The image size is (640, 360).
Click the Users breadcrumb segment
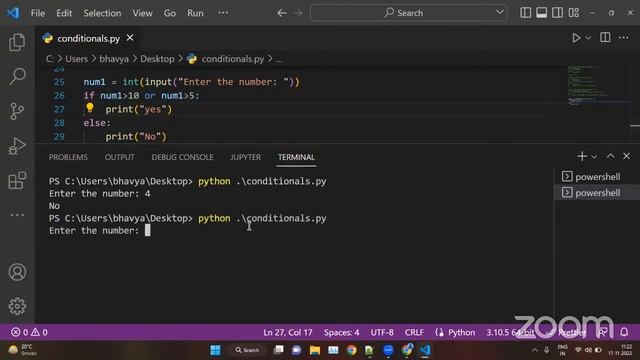tap(76, 59)
